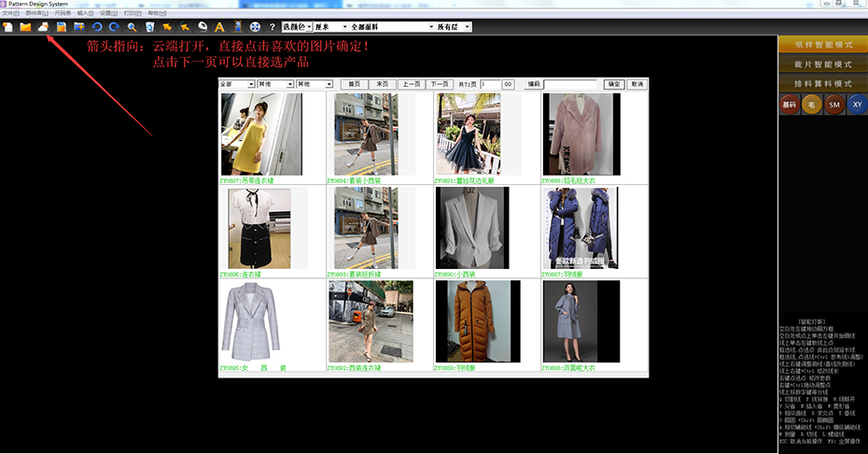The image size is (868, 454).
Task: Expand the 全部 category dropdown in the browser
Action: tap(236, 84)
